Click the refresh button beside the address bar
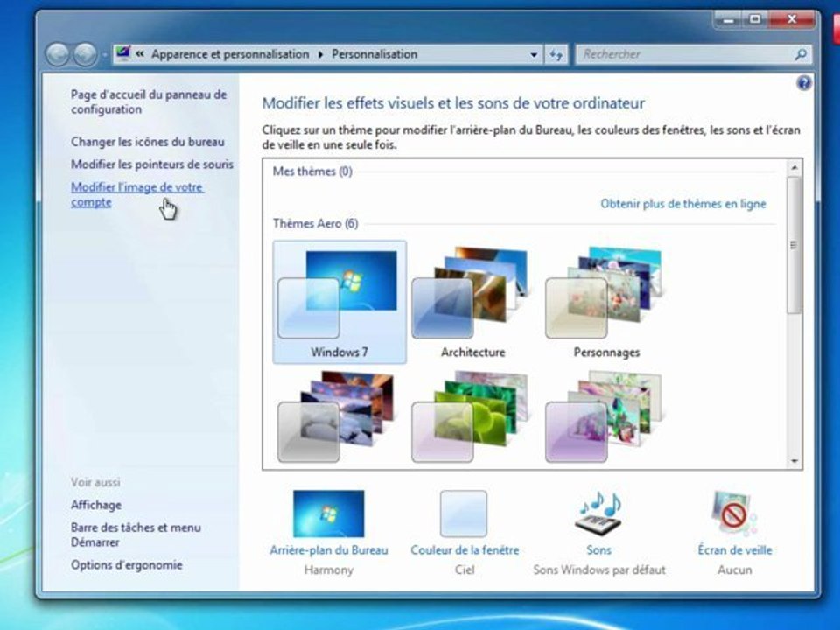Image resolution: width=840 pixels, height=630 pixels. 556,54
